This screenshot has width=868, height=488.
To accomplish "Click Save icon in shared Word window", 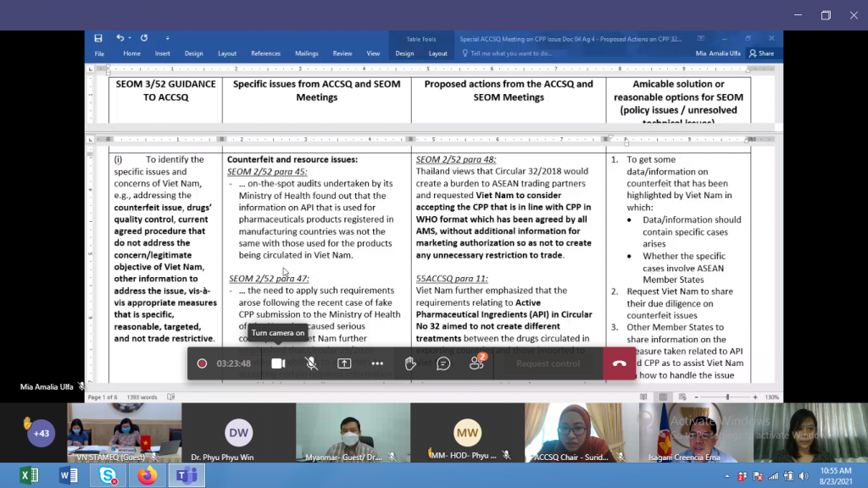I will pyautogui.click(x=98, y=38).
